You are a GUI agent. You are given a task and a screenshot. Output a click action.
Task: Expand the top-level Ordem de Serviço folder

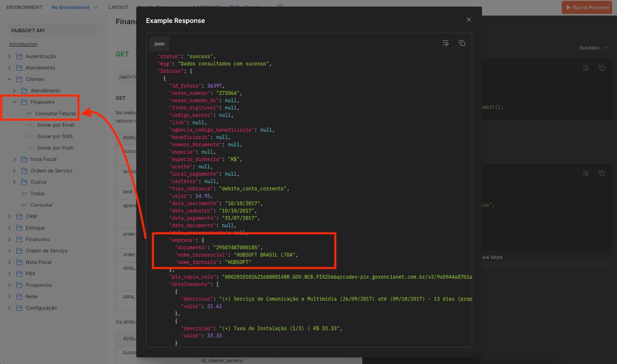(10, 251)
